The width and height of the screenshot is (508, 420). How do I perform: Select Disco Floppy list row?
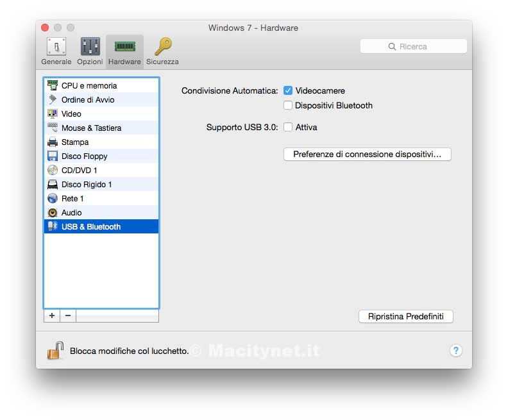(x=101, y=156)
